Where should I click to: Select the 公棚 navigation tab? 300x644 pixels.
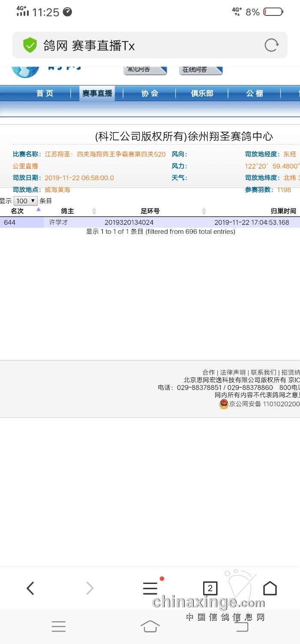point(254,94)
